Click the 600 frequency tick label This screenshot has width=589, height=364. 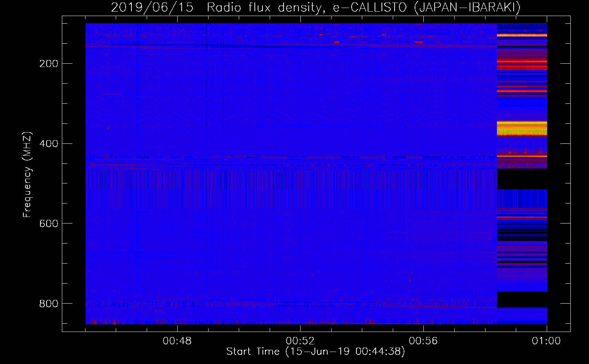49,223
